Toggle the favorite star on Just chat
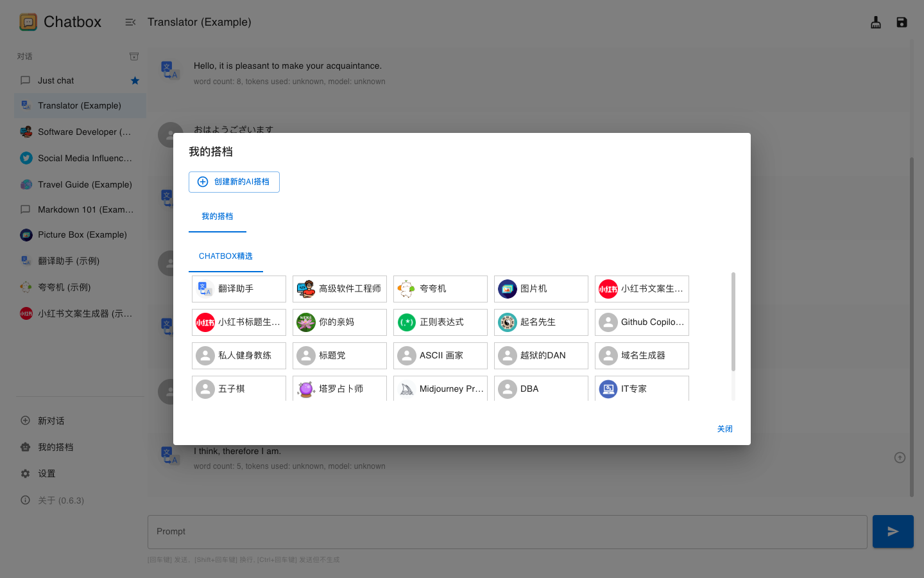This screenshot has width=924, height=578. (135, 80)
